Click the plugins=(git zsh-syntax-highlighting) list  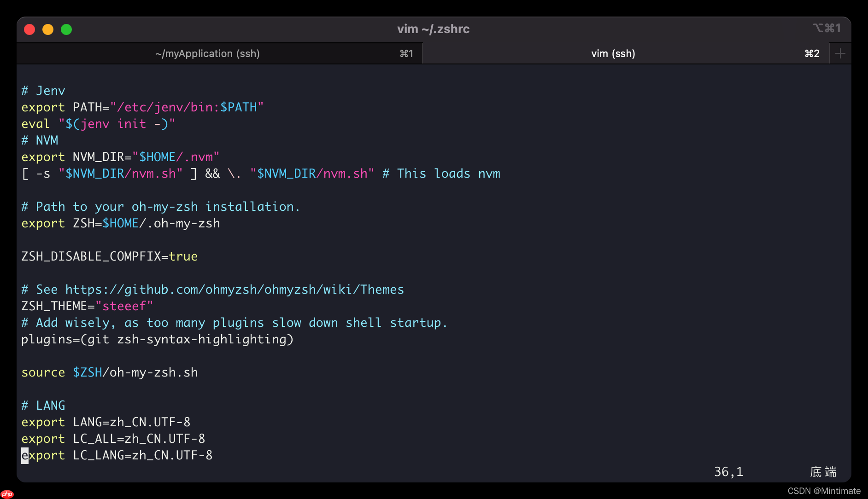[x=157, y=339]
